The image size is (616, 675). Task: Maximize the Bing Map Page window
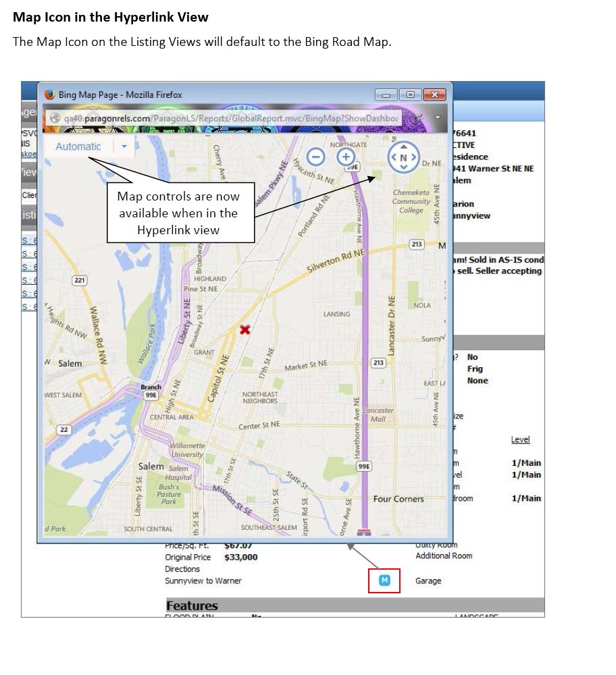(x=410, y=94)
